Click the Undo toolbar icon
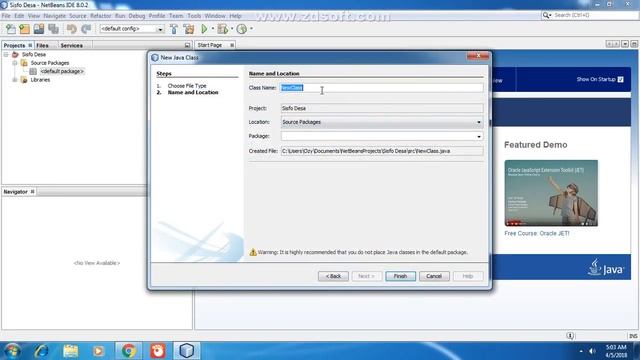Screen dimensions: 640x360 71,29
